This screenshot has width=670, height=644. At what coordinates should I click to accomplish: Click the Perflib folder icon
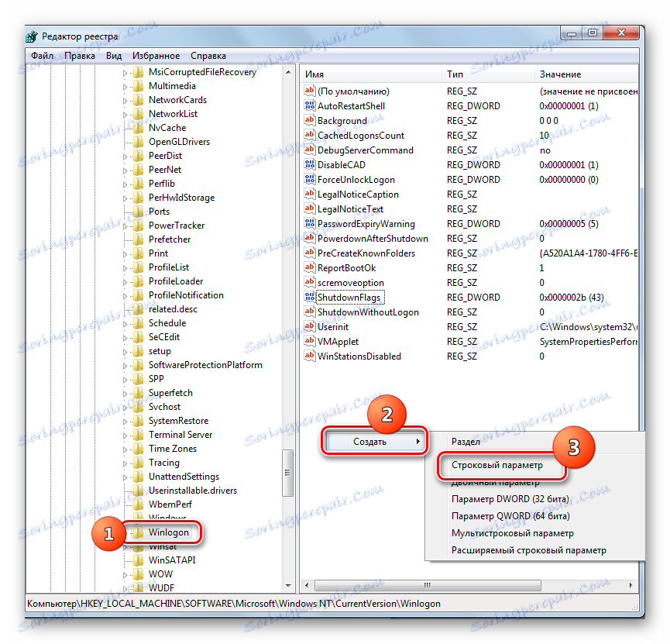pyautogui.click(x=138, y=184)
